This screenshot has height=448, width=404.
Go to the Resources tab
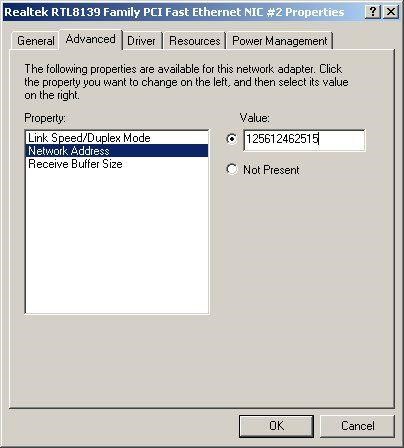pyautogui.click(x=195, y=41)
